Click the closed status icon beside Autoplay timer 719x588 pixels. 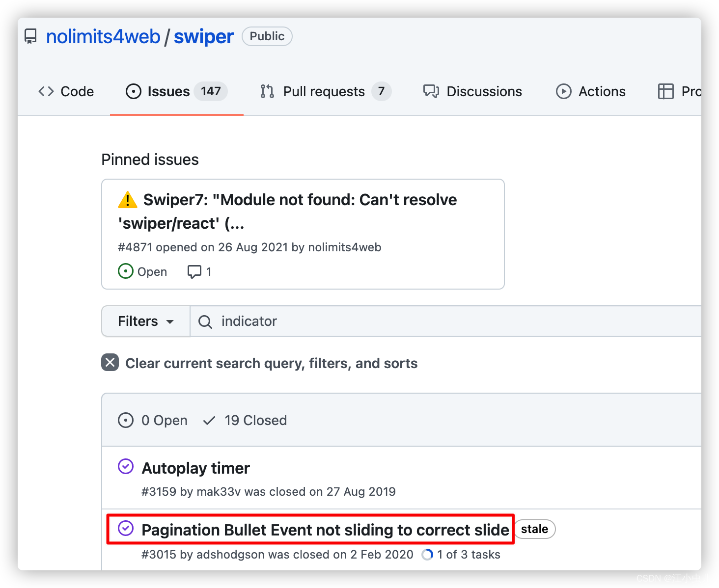click(x=126, y=466)
